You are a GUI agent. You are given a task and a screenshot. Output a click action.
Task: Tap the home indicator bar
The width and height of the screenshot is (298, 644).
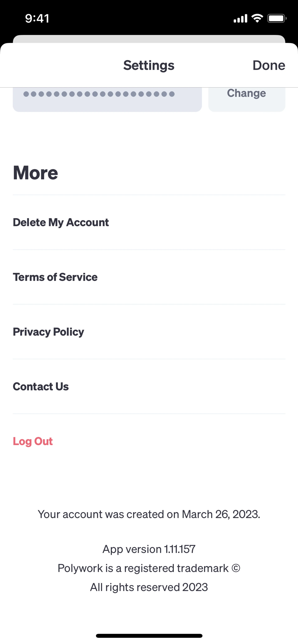tap(149, 635)
